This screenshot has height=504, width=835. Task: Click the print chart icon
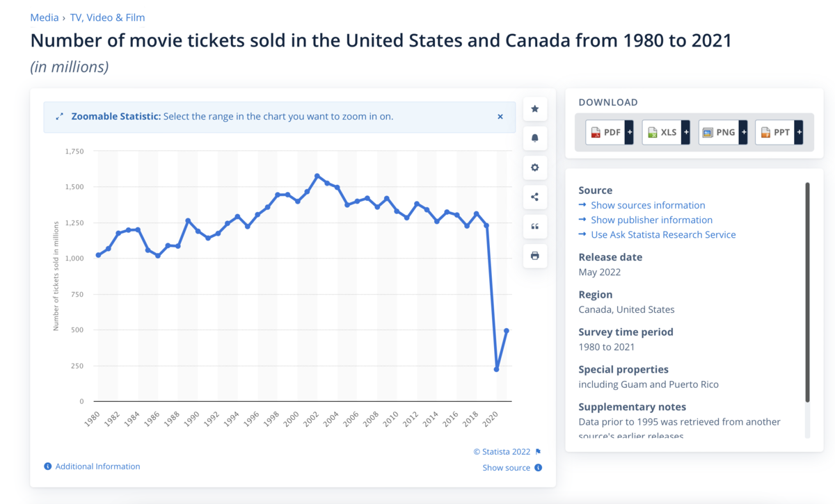click(x=534, y=256)
